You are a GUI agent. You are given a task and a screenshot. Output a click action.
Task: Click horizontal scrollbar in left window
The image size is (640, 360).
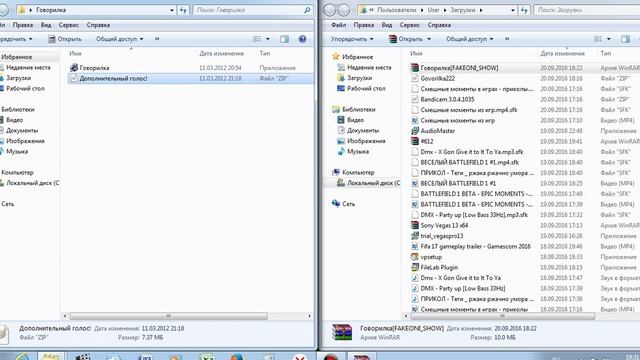tap(169, 316)
